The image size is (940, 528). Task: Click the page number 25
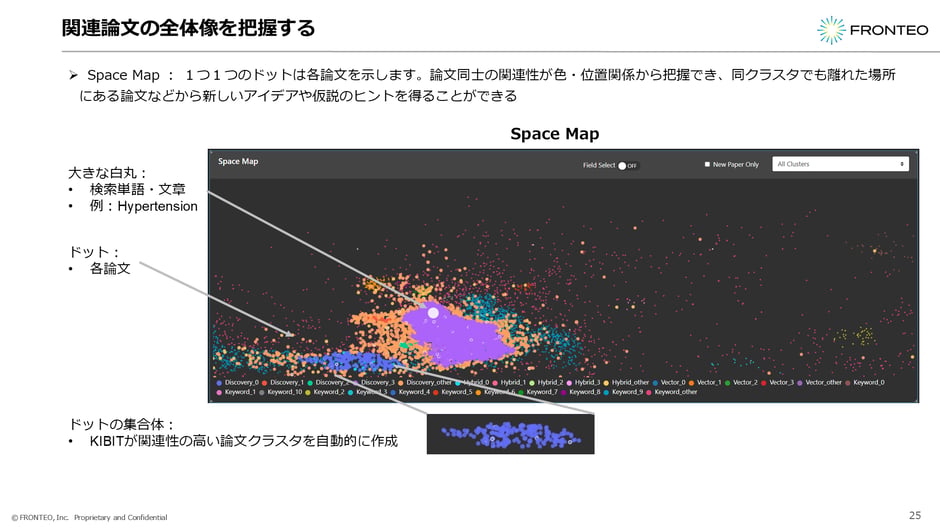pyautogui.click(x=915, y=515)
